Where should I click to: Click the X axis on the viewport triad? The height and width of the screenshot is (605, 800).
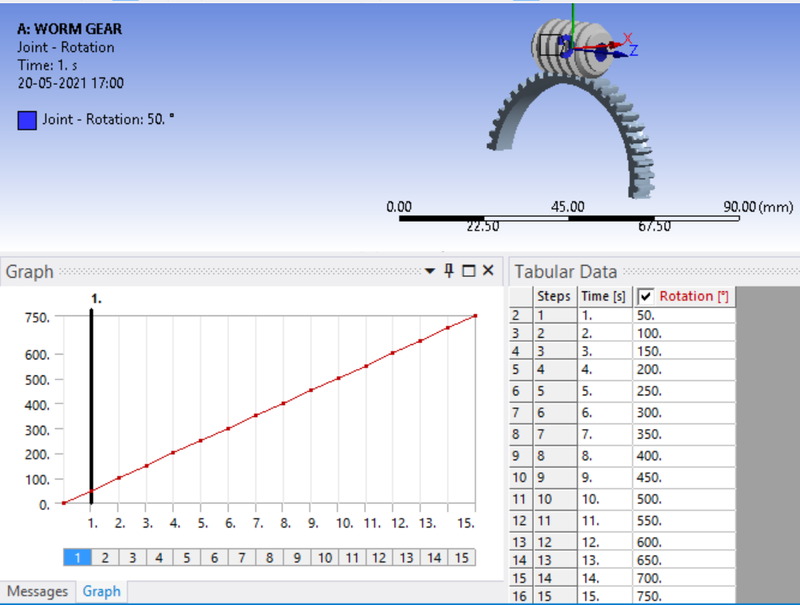pos(627,36)
